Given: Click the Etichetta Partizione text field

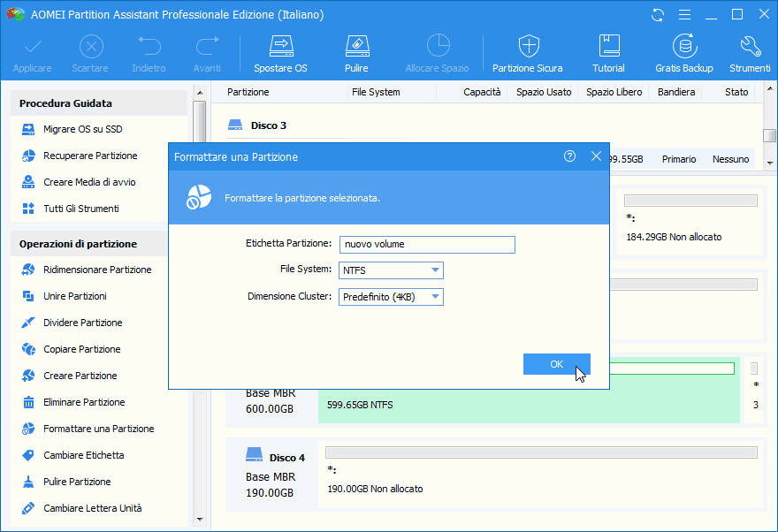Looking at the screenshot, I should (x=427, y=244).
